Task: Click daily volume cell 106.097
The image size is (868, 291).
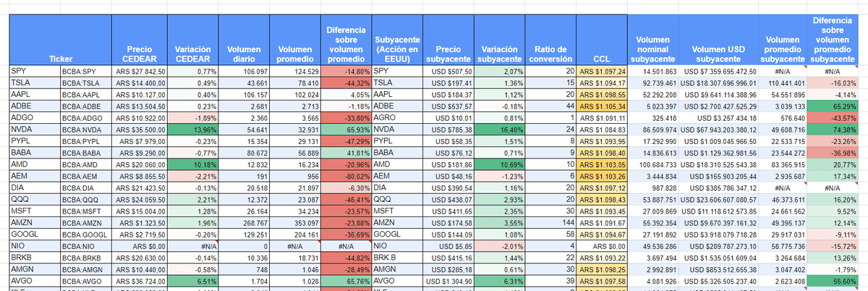Action: [244, 72]
